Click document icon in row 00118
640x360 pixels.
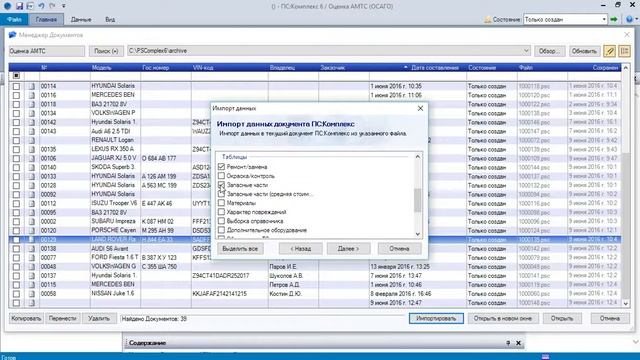32,104
